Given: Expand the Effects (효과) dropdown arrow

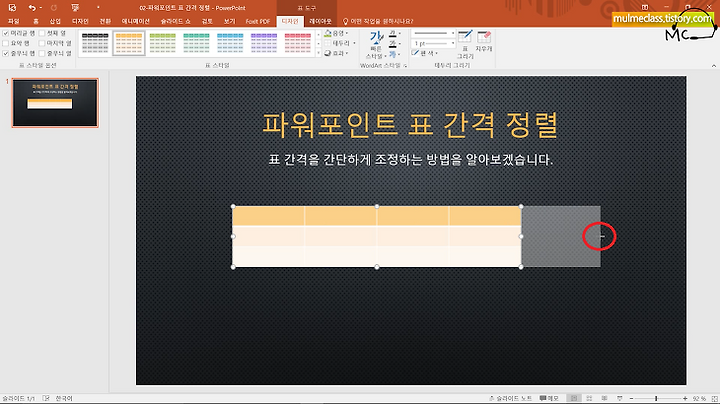Looking at the screenshot, I should tap(347, 53).
